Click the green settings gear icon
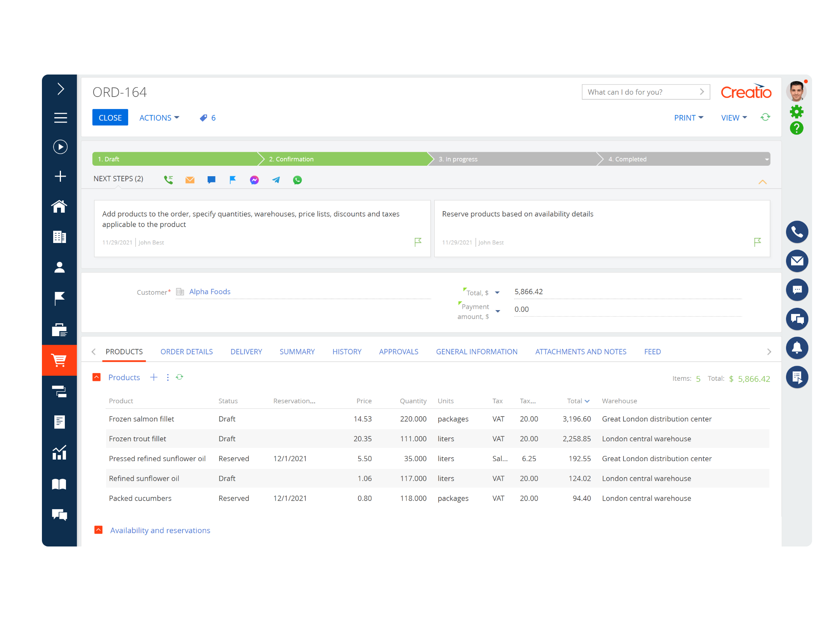Viewport: 840px width, 621px height. [796, 112]
